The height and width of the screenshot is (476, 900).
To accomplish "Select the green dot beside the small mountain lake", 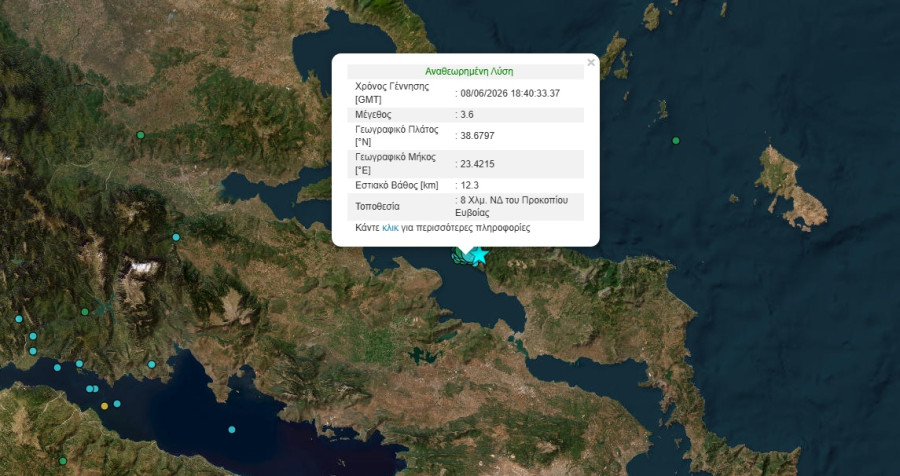I will (85, 312).
